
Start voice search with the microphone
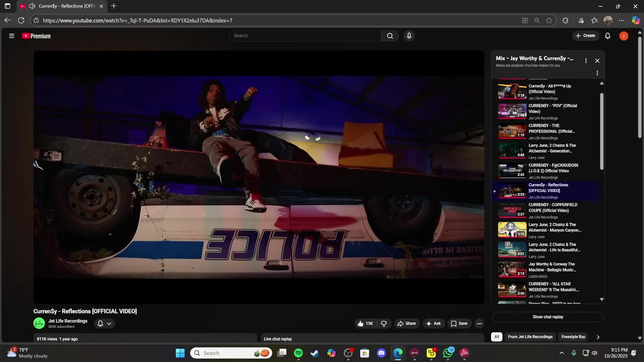coord(409,36)
